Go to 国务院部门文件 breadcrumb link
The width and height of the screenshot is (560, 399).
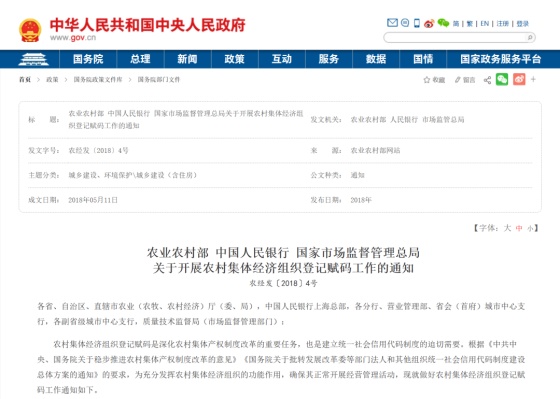[159, 80]
